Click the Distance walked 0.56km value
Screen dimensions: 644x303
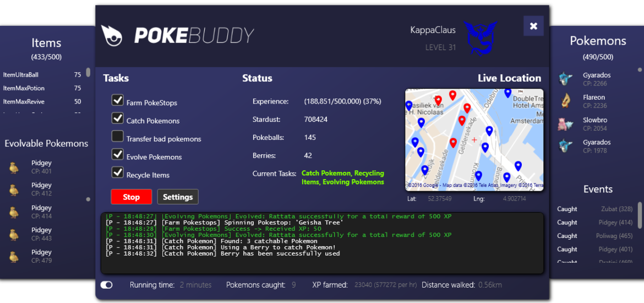coord(490,285)
